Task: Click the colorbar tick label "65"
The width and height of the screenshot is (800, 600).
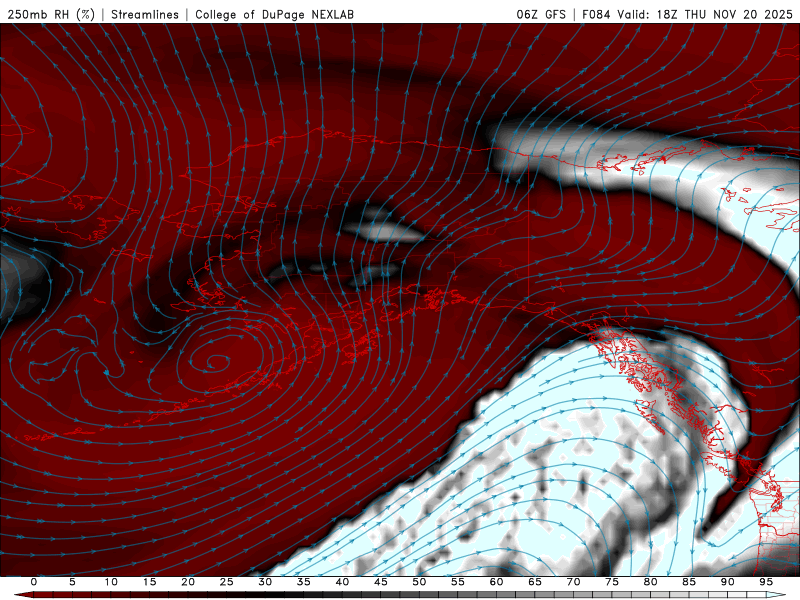Action: click(535, 582)
